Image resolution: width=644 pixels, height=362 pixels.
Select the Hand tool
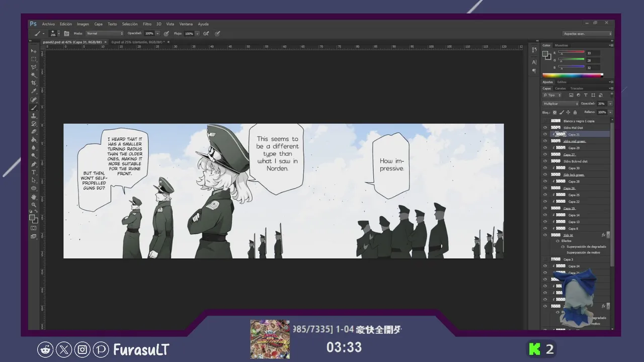click(x=34, y=197)
